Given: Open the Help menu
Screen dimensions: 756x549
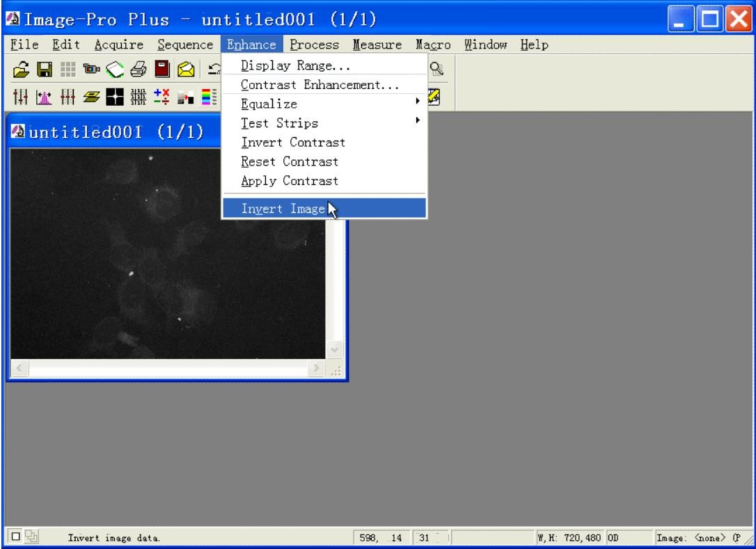Looking at the screenshot, I should (534, 45).
